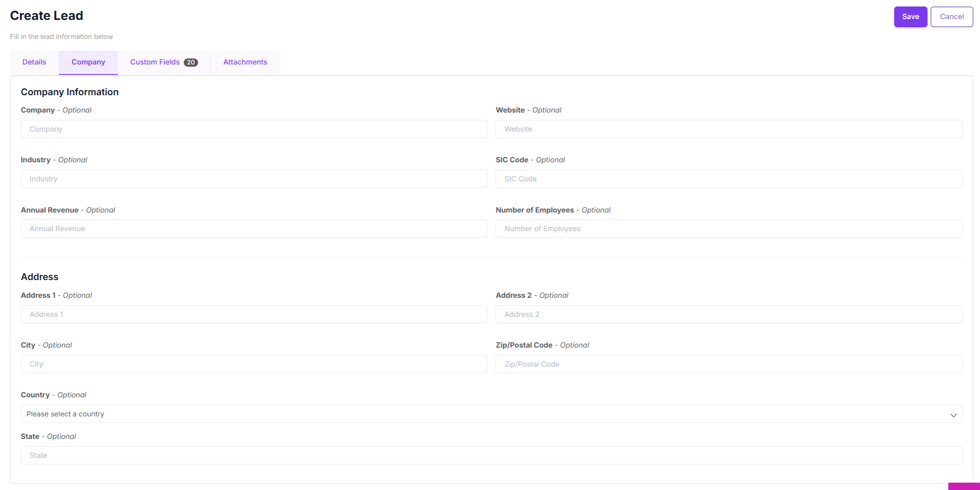Focus the SIC Code field
Viewport: 980px width, 490px height.
pyautogui.click(x=729, y=179)
